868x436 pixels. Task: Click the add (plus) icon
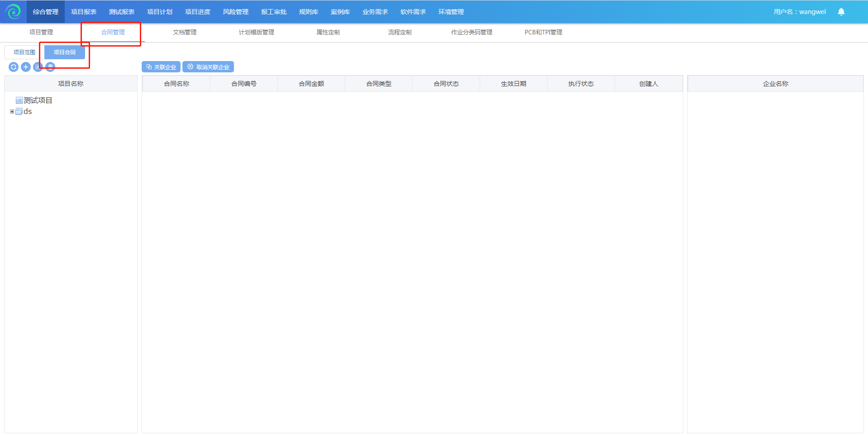tap(26, 67)
